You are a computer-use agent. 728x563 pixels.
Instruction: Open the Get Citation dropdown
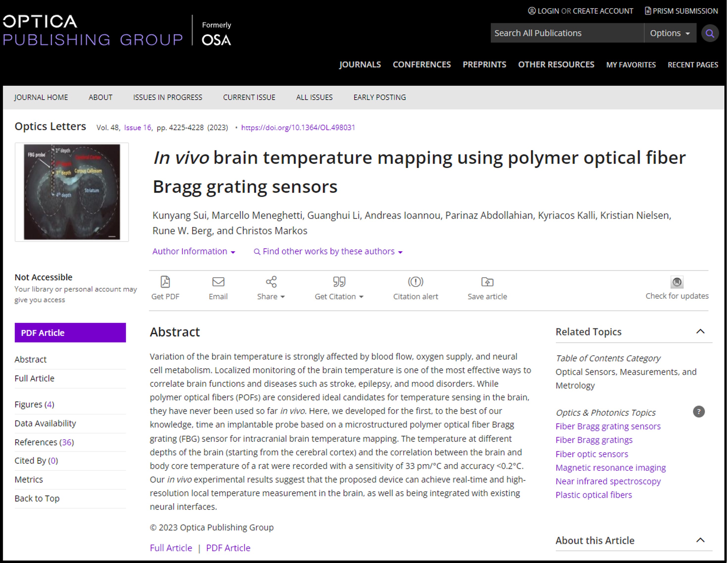tap(339, 296)
